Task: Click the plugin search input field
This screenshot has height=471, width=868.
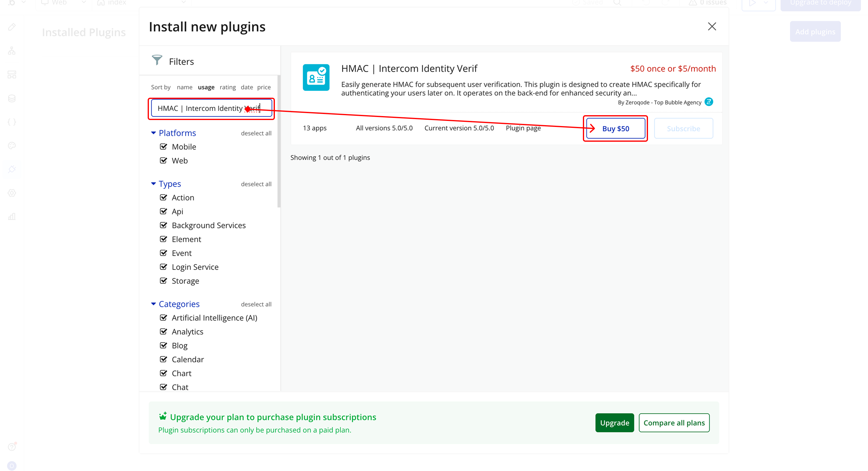Action: 202,108
